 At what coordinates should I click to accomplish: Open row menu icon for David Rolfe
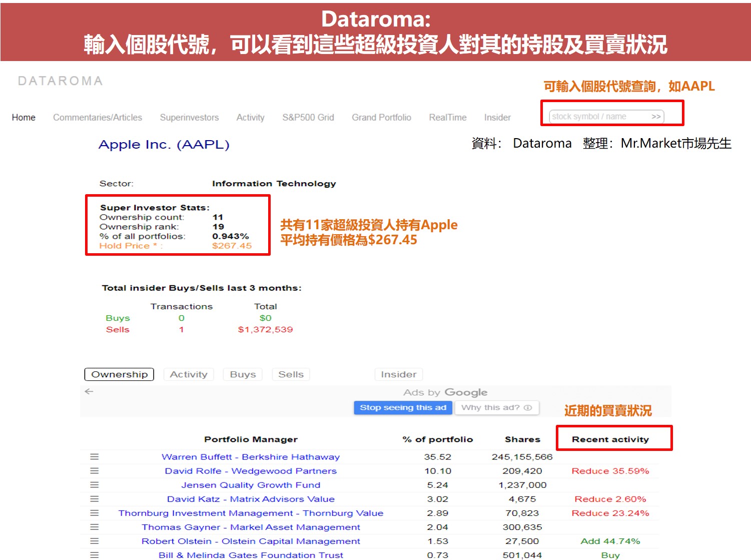click(x=94, y=471)
